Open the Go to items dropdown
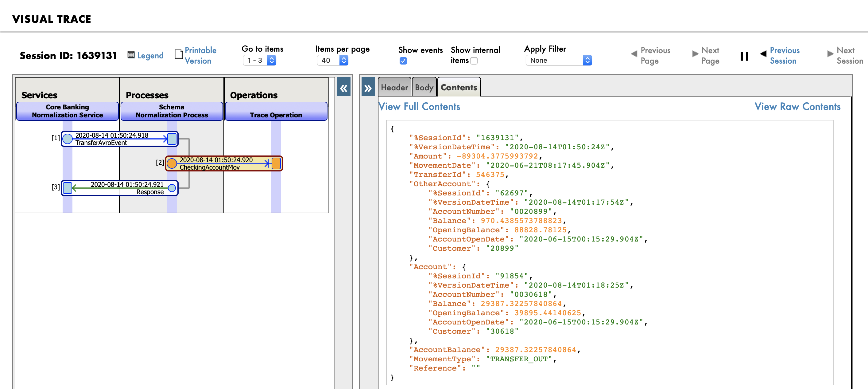This screenshot has height=389, width=868. [x=259, y=61]
